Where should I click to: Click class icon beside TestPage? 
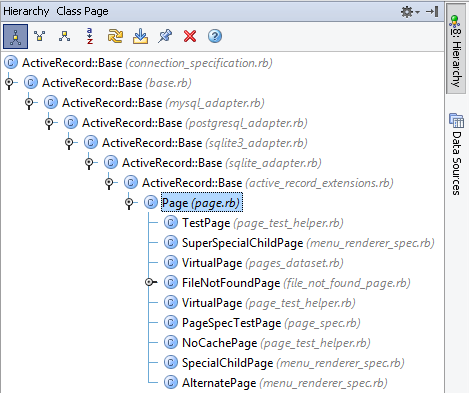point(171,222)
